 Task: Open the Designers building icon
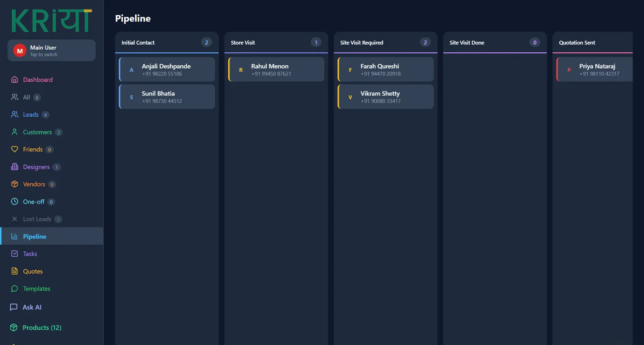click(14, 167)
